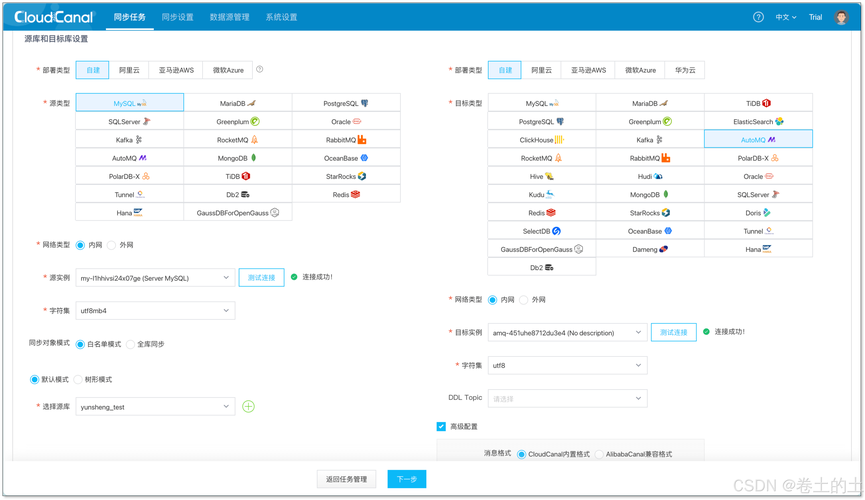Choose Redis as source type
The height and width of the screenshot is (500, 865).
tap(346, 194)
